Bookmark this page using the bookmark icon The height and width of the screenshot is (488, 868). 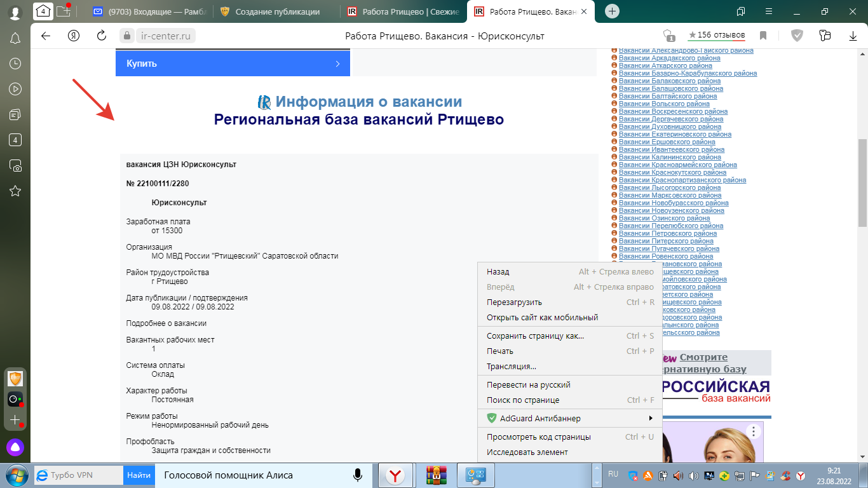point(763,36)
